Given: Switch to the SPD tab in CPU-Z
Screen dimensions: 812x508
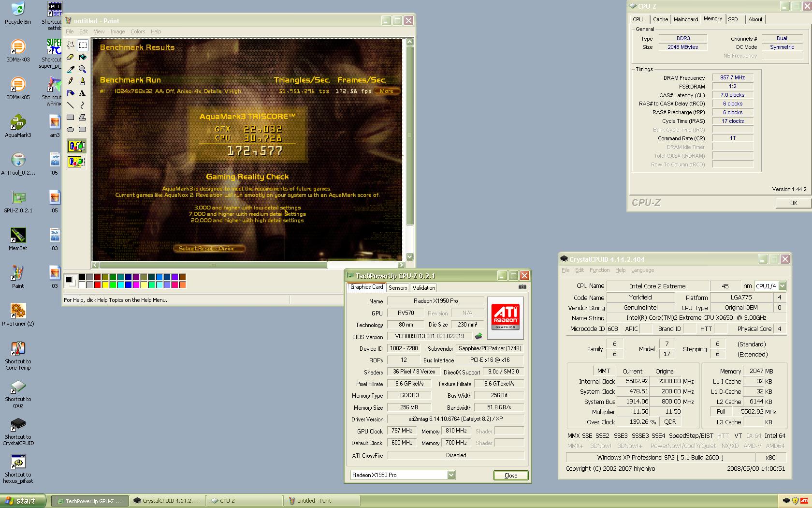Looking at the screenshot, I should point(733,19).
